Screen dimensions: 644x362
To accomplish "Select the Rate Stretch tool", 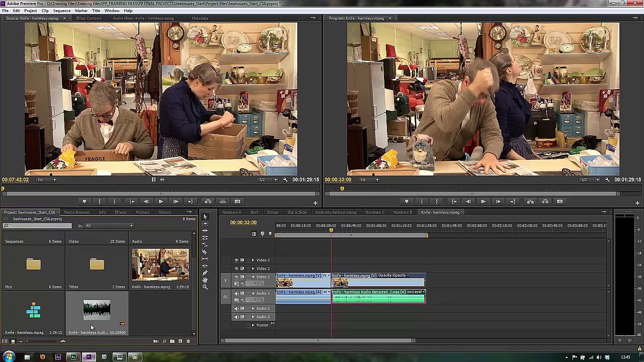I will (205, 245).
